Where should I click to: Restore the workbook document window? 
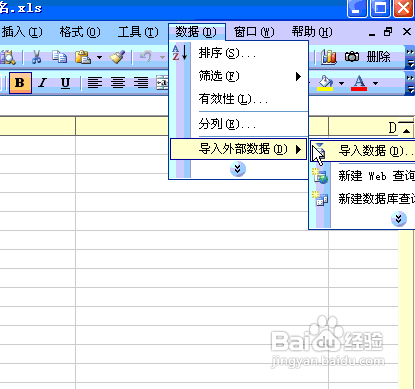[x=388, y=32]
